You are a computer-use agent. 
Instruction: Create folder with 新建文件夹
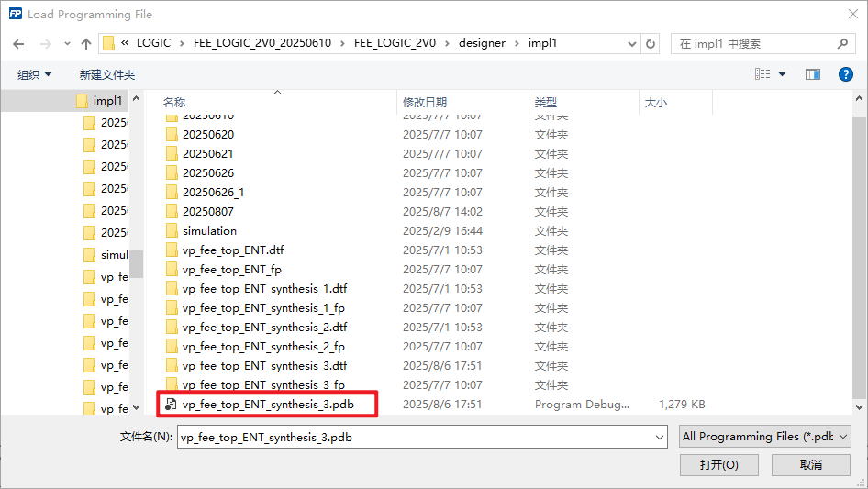[x=106, y=74]
